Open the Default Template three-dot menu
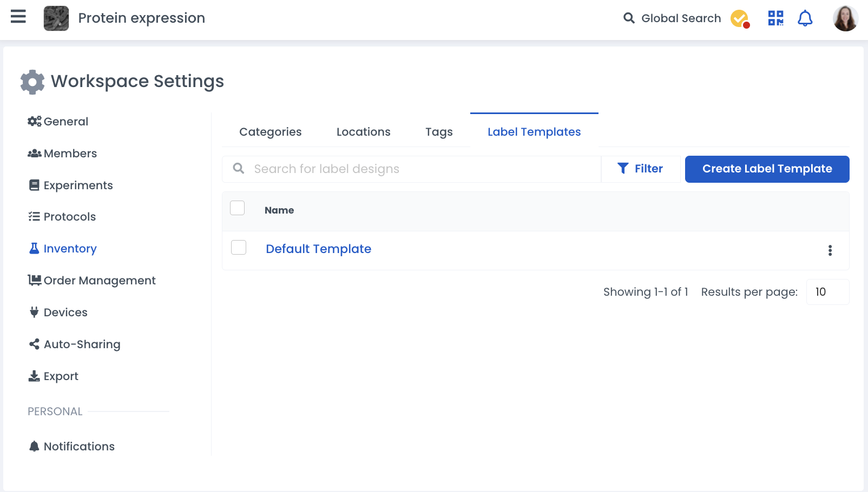This screenshot has height=492, width=868. (x=830, y=250)
